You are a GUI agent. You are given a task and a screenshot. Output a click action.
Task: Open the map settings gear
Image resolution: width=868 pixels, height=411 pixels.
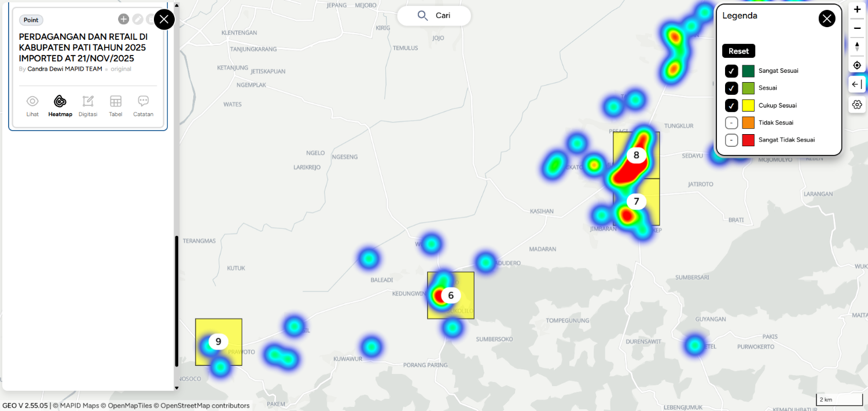coord(857,105)
